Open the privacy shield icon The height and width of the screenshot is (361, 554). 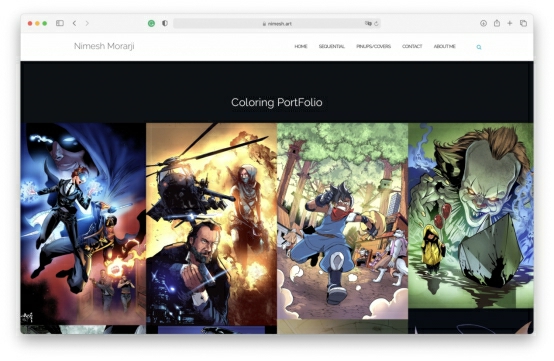(165, 23)
